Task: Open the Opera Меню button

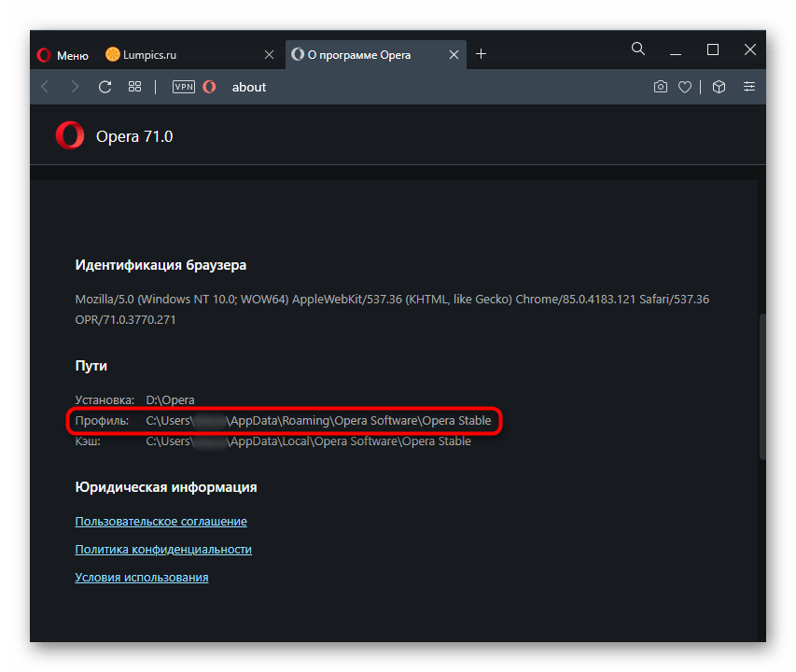Action: tap(63, 55)
